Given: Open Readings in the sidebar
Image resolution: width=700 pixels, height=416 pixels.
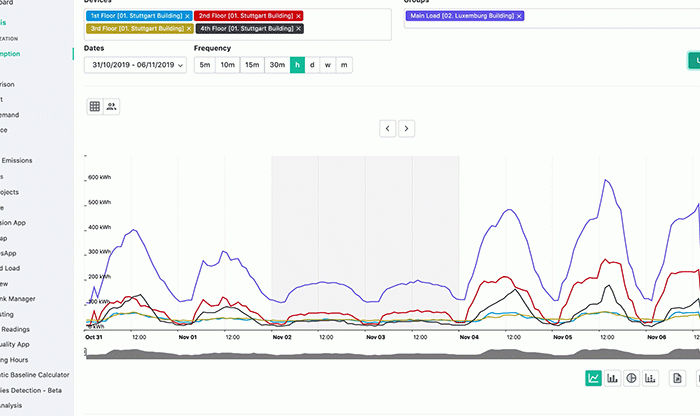Looking at the screenshot, I should pos(15,329).
